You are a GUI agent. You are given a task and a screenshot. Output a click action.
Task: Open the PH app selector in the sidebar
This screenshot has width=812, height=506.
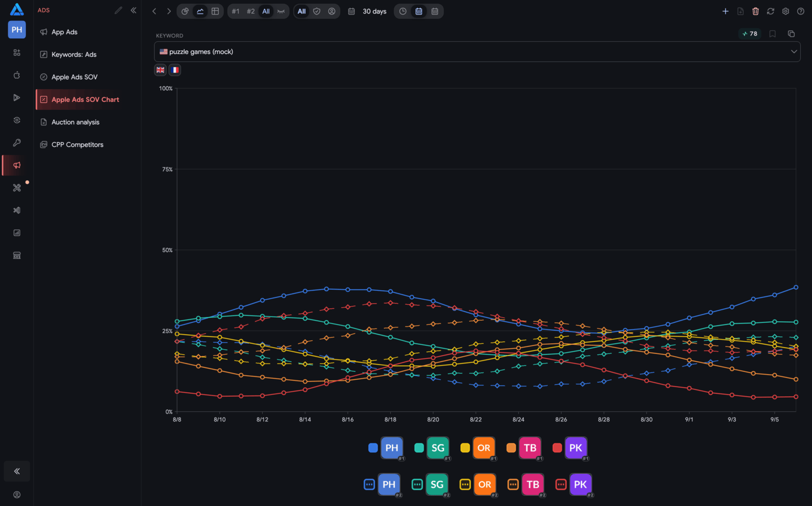[x=17, y=30]
